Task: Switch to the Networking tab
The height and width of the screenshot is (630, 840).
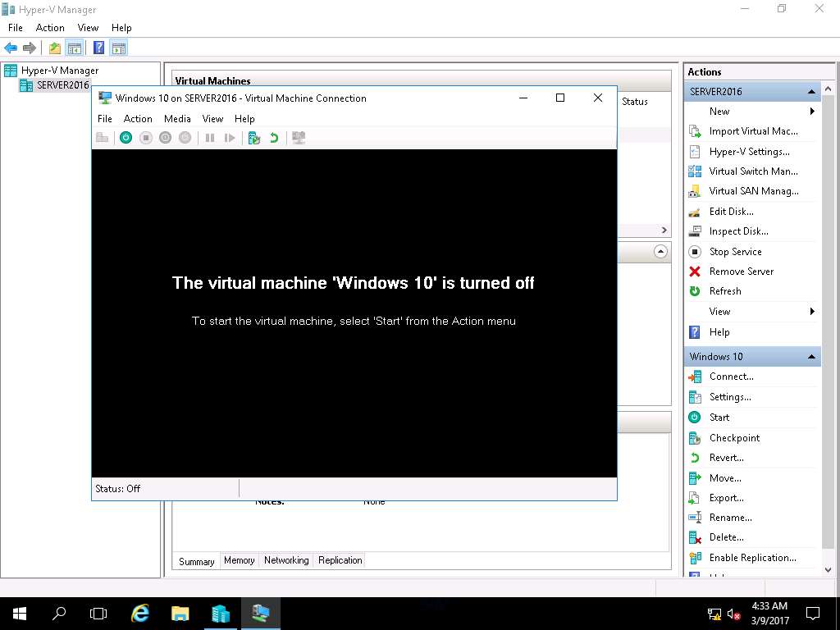Action: 286,560
